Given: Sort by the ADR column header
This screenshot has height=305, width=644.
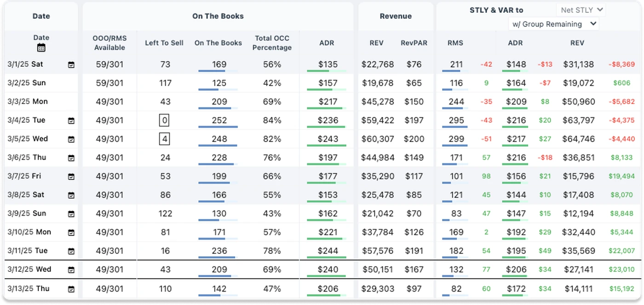Looking at the screenshot, I should coord(327,43).
